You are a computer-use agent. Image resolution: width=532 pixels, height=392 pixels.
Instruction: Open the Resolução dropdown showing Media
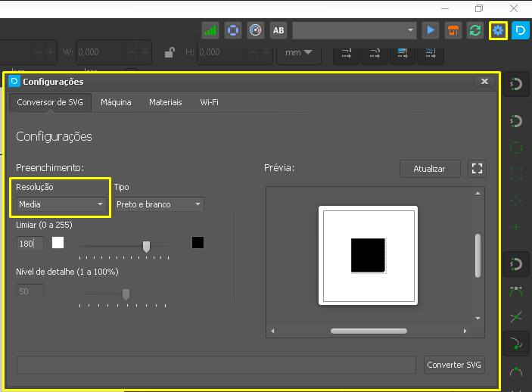tap(61, 204)
